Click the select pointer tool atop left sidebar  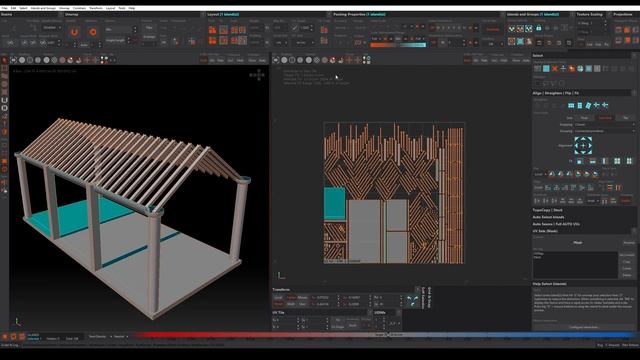4,60
